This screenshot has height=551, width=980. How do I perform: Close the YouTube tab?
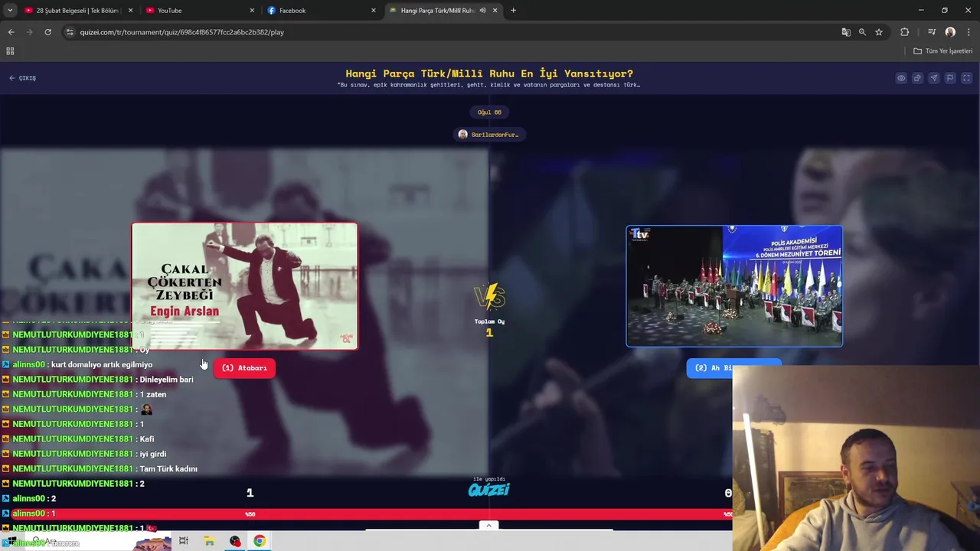[x=252, y=10]
